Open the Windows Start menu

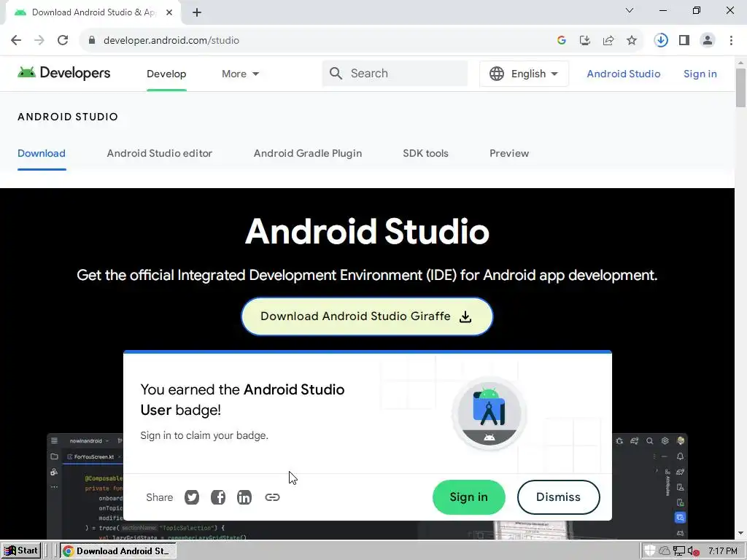click(x=21, y=551)
